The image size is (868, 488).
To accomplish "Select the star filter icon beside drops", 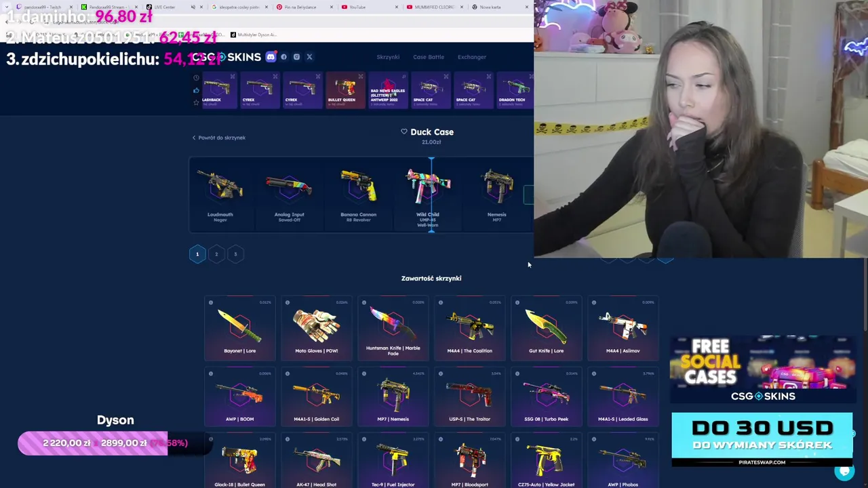I will pos(196,102).
